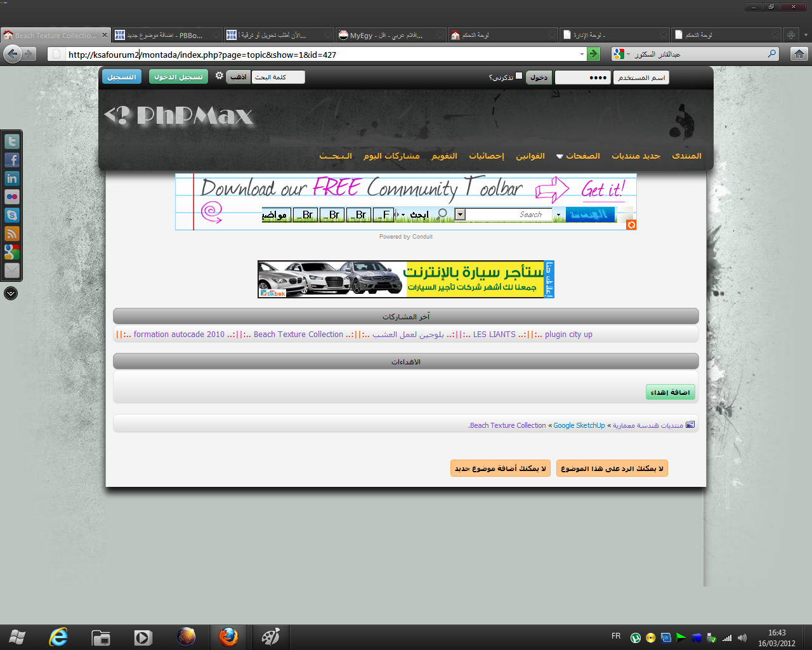Click the username input field
The height and width of the screenshot is (650, 812).
pyautogui.click(x=642, y=77)
